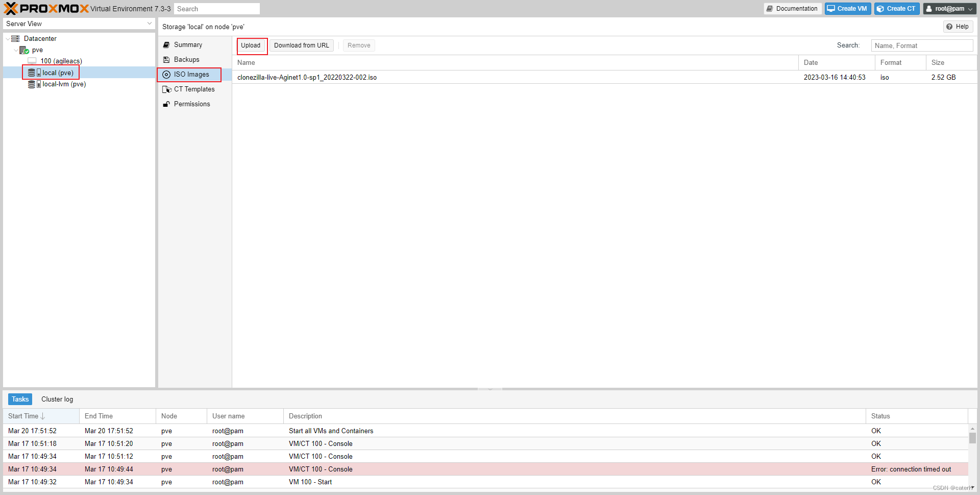
Task: Click the Create CT cube icon
Action: pyautogui.click(x=880, y=9)
